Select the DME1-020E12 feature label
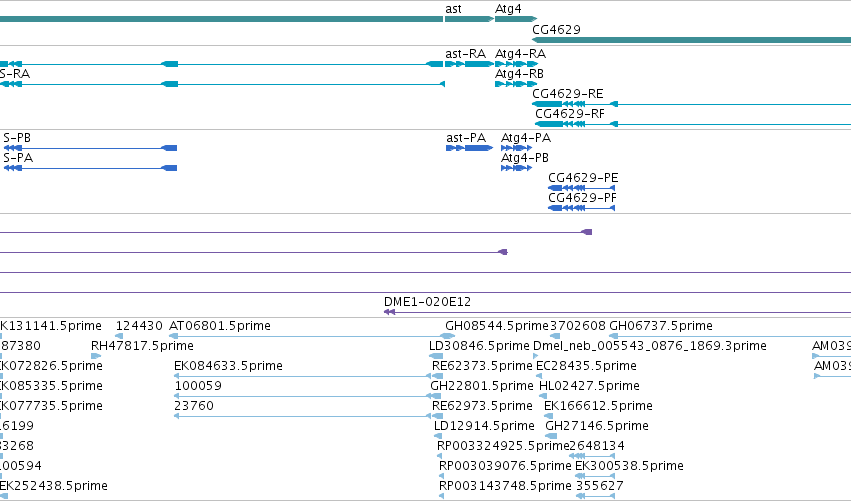Viewport: 851px width, 501px height. pos(427,302)
